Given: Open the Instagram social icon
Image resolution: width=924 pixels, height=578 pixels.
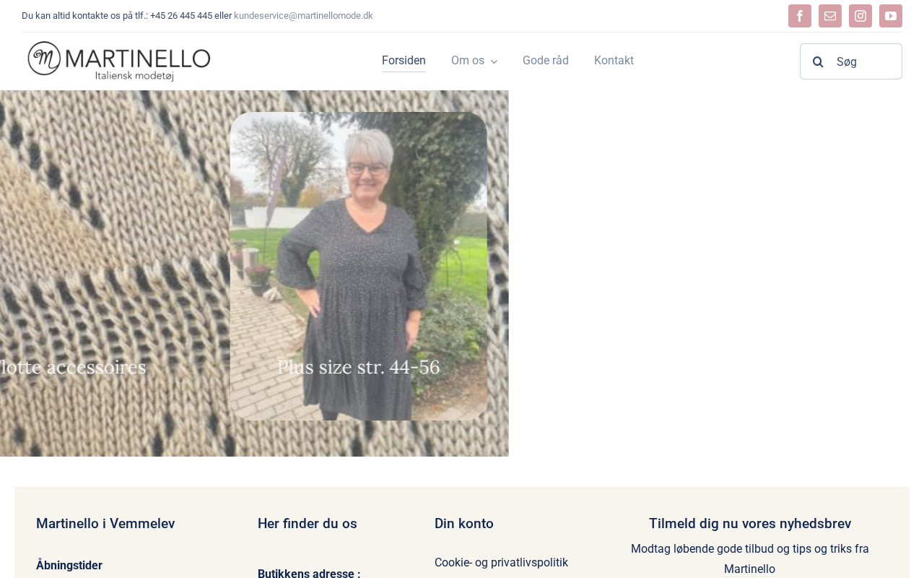Looking at the screenshot, I should pos(860,16).
